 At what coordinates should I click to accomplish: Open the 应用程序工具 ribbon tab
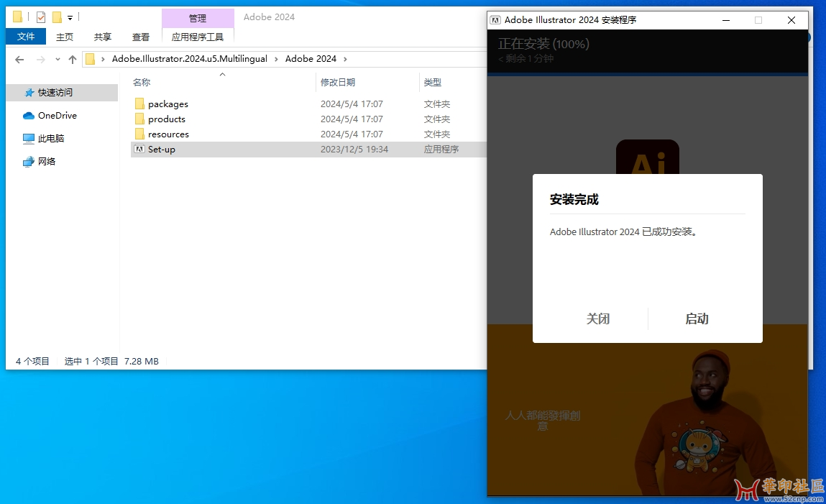[198, 37]
